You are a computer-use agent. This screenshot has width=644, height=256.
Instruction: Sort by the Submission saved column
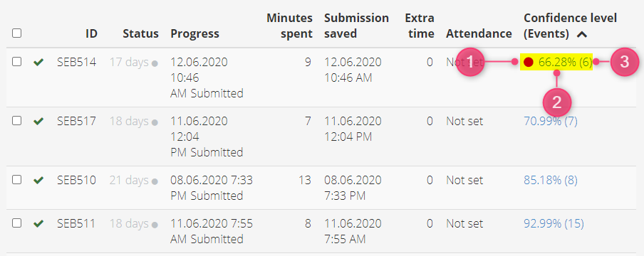[x=356, y=26]
